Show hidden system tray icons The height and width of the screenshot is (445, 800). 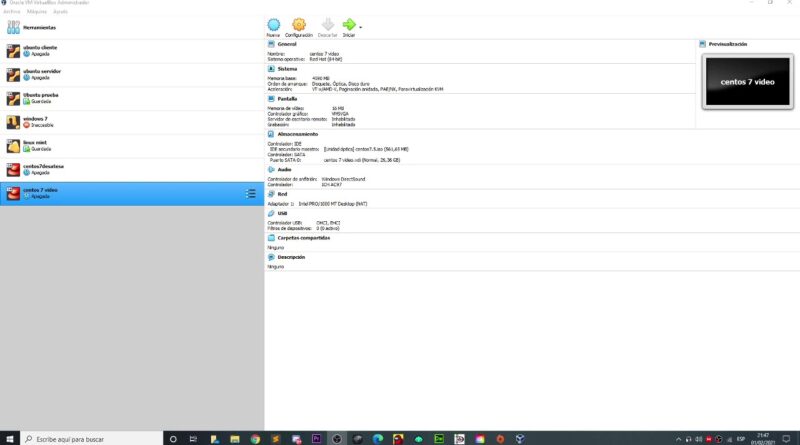pos(678,439)
